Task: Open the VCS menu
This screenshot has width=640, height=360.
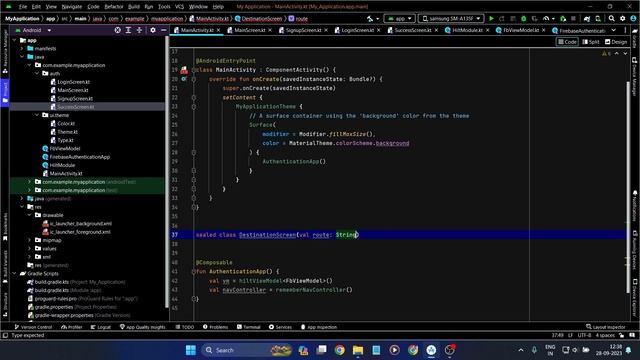Action: (x=180, y=7)
